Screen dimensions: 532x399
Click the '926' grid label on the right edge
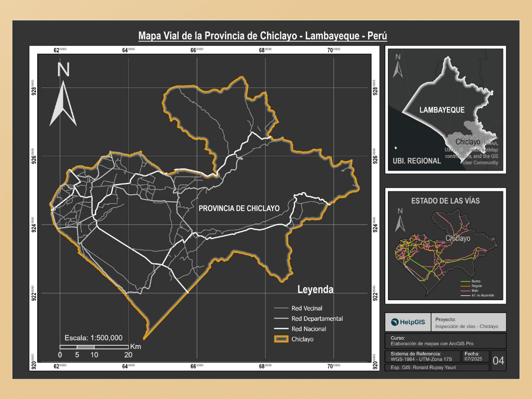(375, 156)
